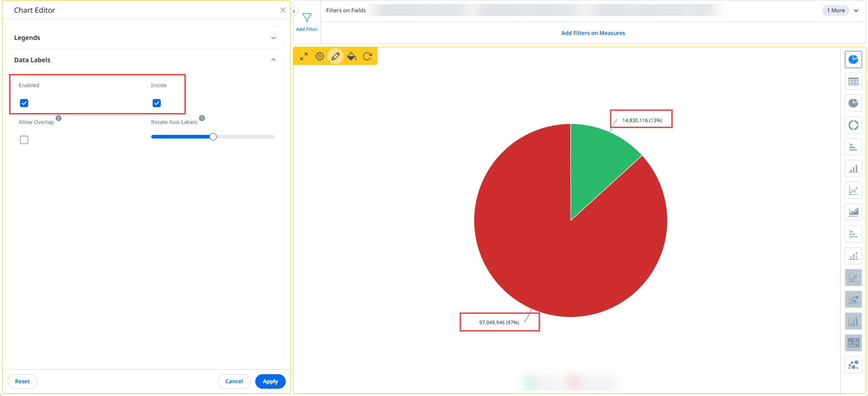Screen dimensions: 868x396
Task: Click the Rotate Axis Labels slider handle
Action: click(213, 137)
